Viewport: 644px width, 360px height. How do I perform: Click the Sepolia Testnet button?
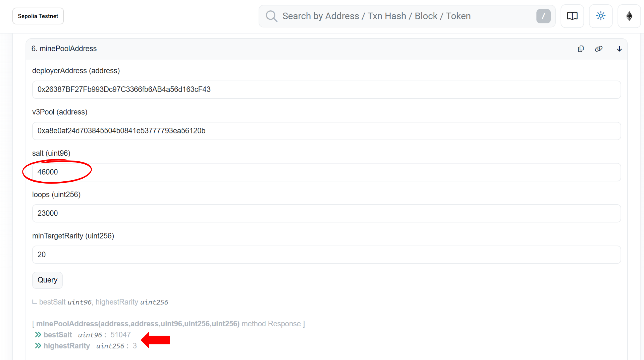tap(38, 16)
